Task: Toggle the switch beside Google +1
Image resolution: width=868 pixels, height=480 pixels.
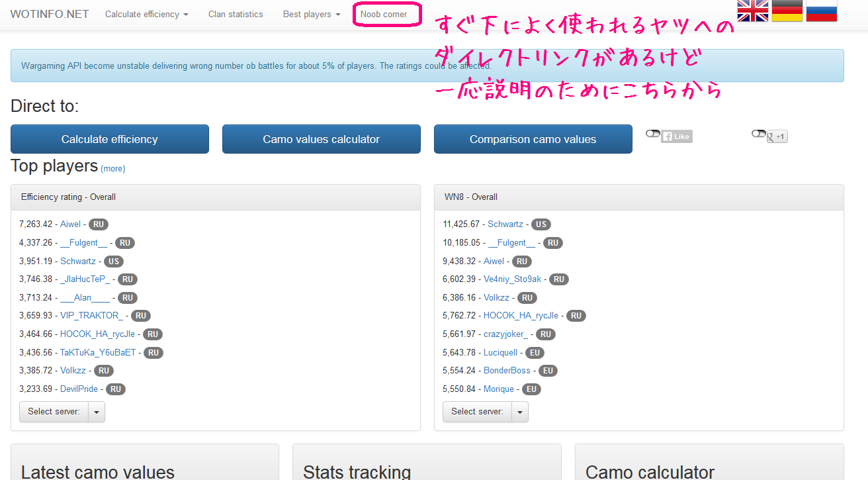Action: (759, 134)
